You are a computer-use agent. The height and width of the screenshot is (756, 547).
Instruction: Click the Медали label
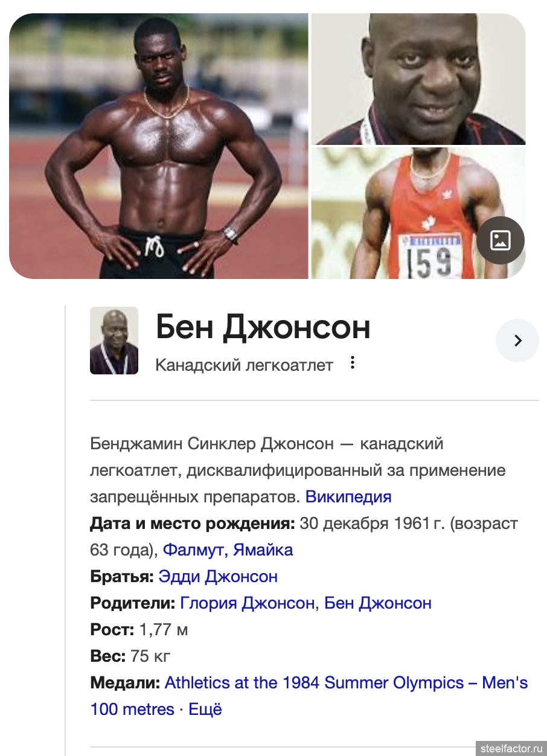pyautogui.click(x=126, y=683)
